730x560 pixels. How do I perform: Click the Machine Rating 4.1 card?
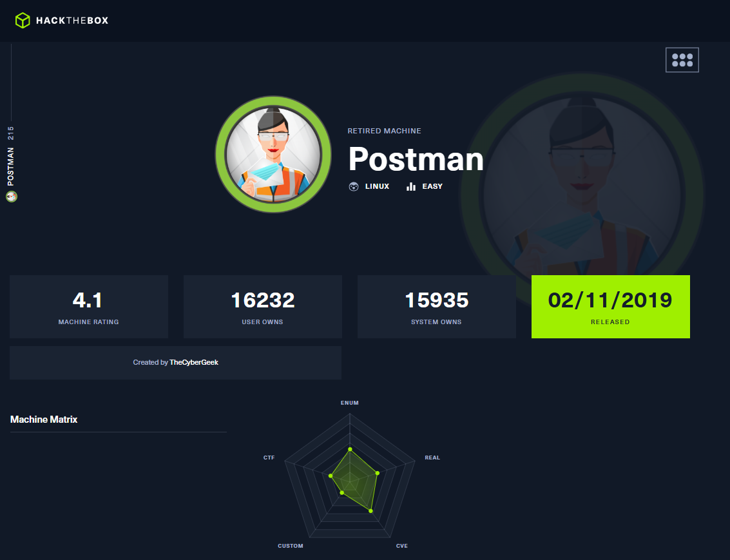point(89,307)
